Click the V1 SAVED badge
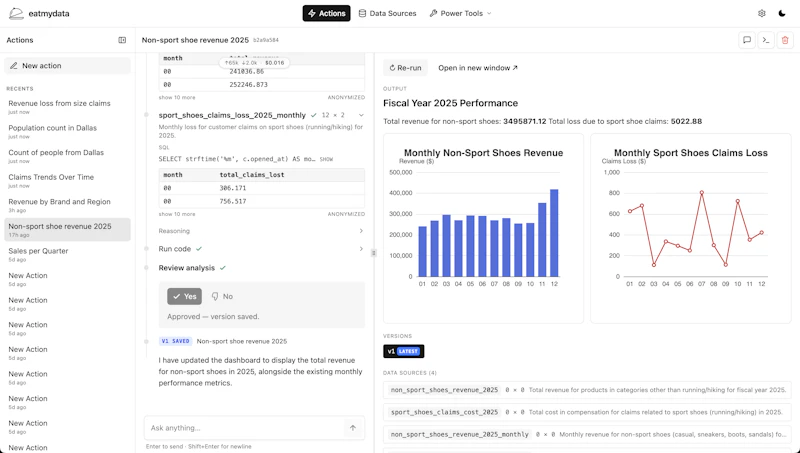This screenshot has height=453, width=800. (x=175, y=341)
